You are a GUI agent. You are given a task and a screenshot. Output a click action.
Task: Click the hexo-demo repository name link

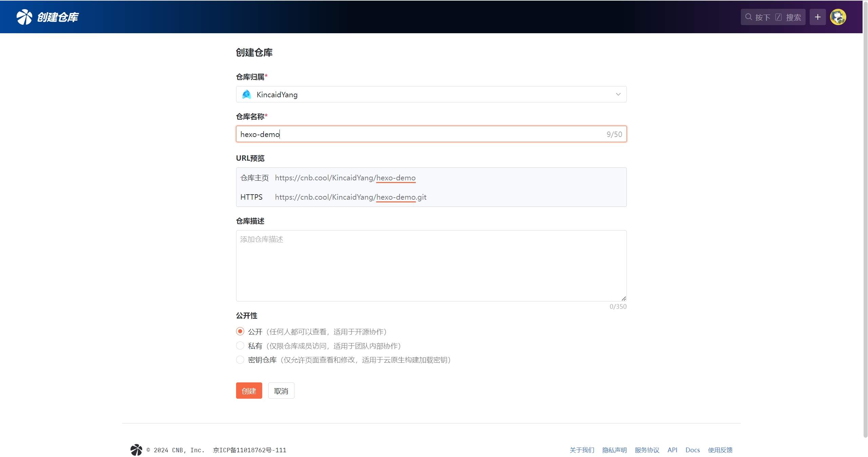pos(396,178)
